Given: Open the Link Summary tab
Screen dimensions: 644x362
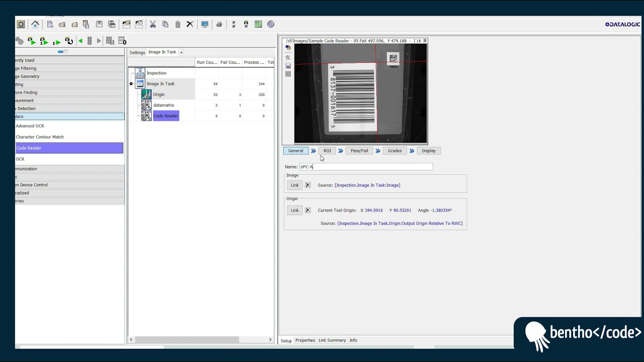Looking at the screenshot, I should (332, 340).
